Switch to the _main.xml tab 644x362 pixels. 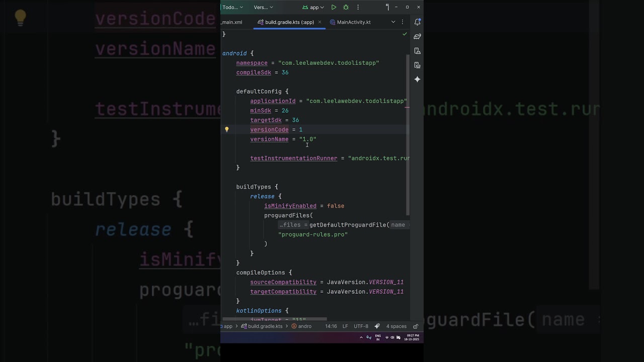pos(231,22)
